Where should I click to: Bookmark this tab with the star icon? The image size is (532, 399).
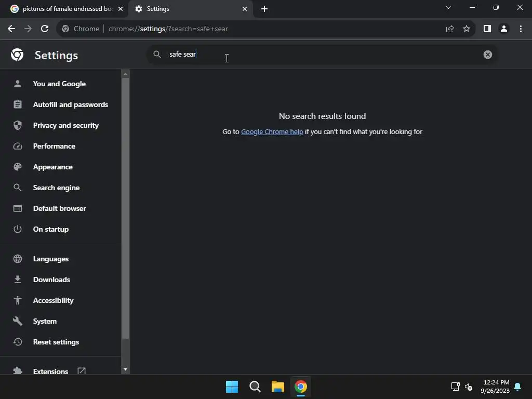[x=467, y=29]
